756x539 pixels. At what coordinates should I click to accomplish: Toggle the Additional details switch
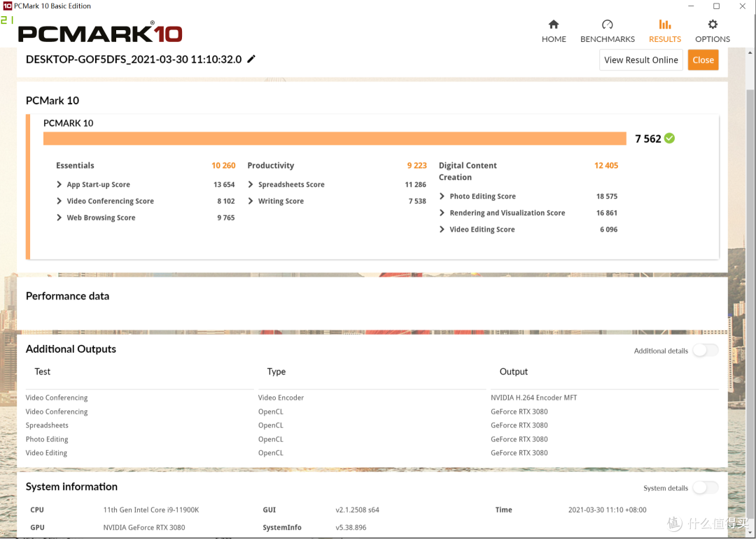706,351
